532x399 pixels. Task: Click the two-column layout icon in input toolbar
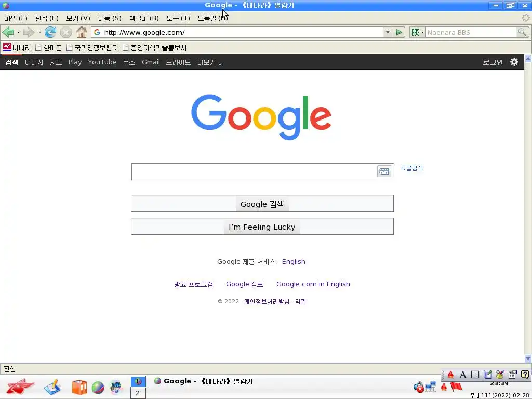(x=475, y=375)
